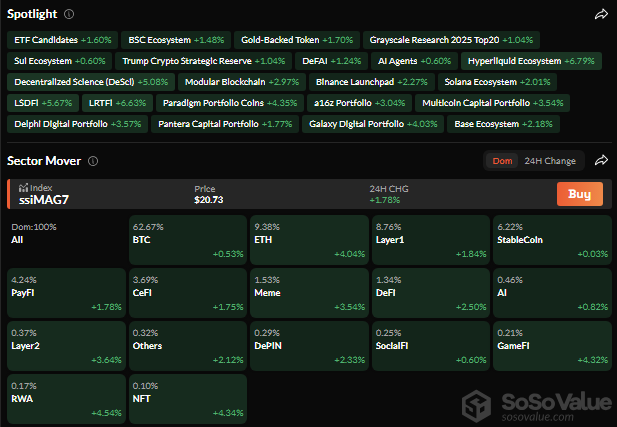617x427 pixels.
Task: Open the SocialFi sector tile
Action: [x=431, y=346]
